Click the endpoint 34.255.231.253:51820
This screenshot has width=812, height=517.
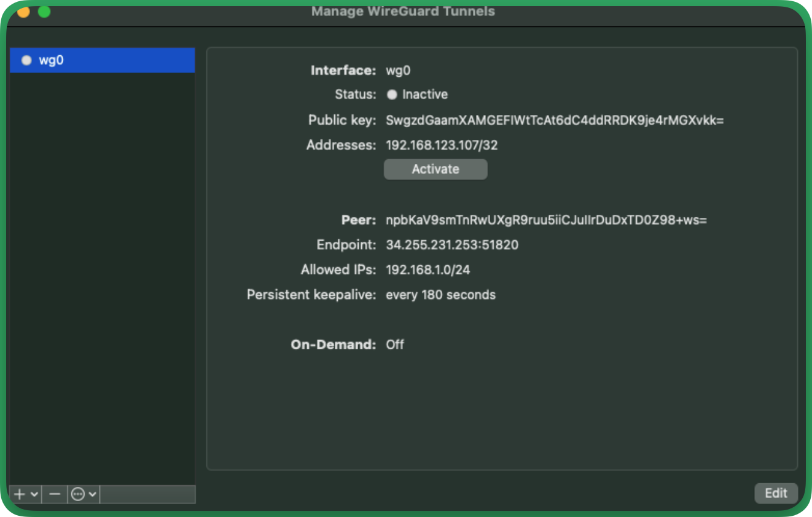(x=452, y=245)
